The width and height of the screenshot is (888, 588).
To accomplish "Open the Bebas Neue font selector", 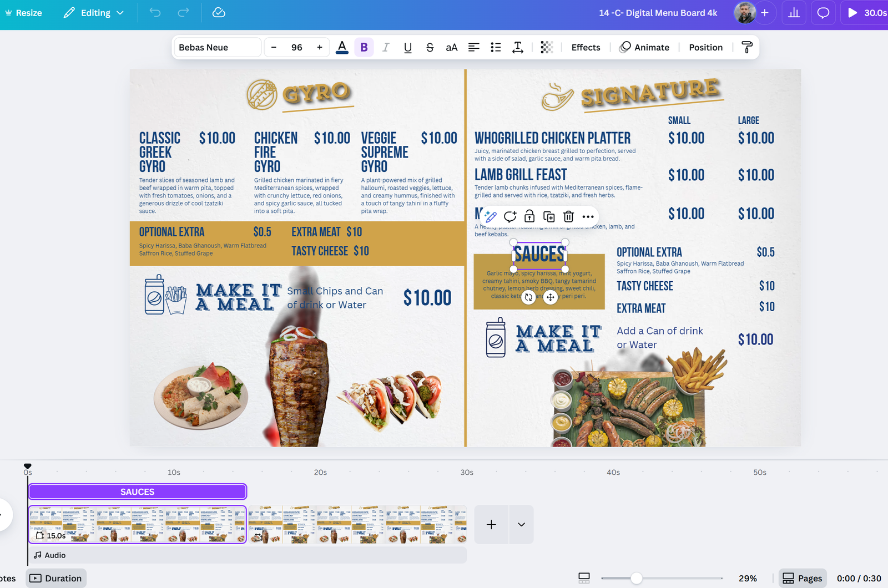I will tap(217, 48).
